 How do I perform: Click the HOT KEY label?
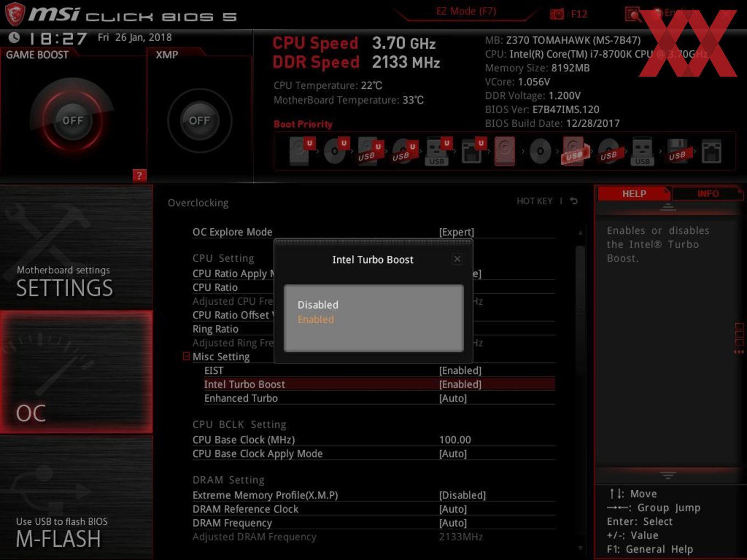[x=534, y=201]
